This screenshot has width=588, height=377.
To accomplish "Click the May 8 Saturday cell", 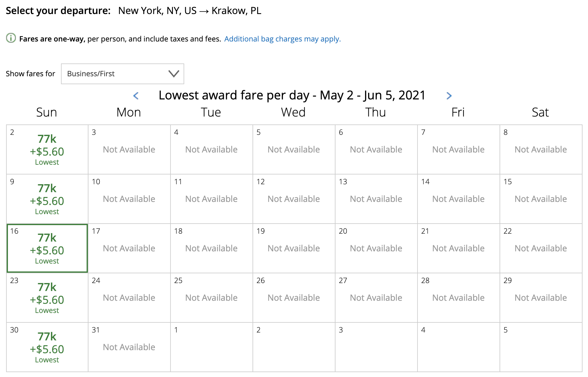I will [541, 149].
